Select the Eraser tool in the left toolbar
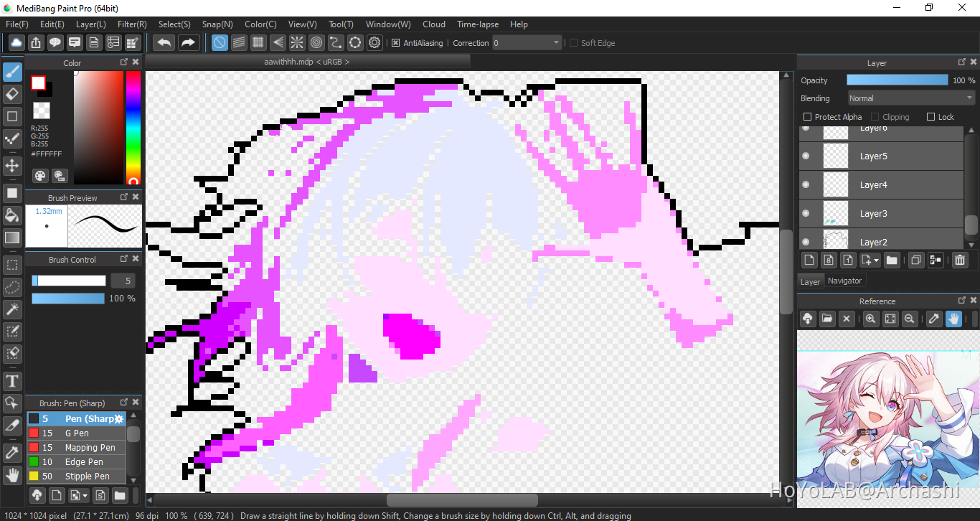The width and height of the screenshot is (980, 521). pyautogui.click(x=11, y=94)
